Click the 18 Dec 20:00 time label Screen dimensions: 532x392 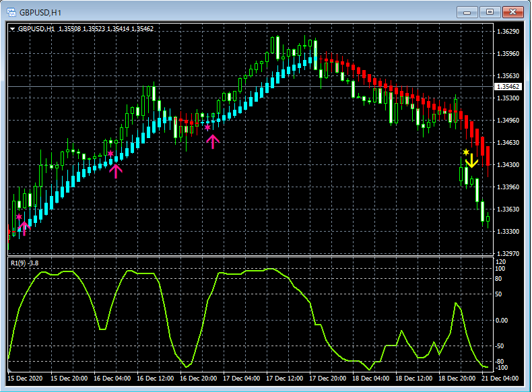pos(457,378)
